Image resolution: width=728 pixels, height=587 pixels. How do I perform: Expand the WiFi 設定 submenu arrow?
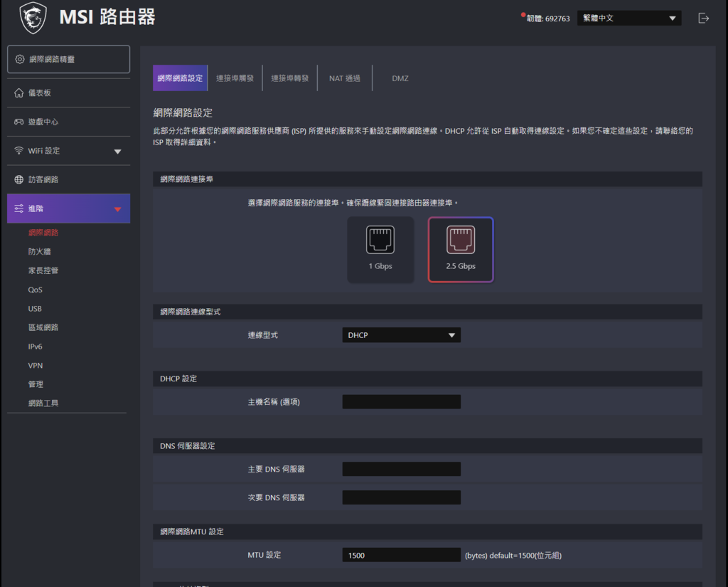[117, 152]
